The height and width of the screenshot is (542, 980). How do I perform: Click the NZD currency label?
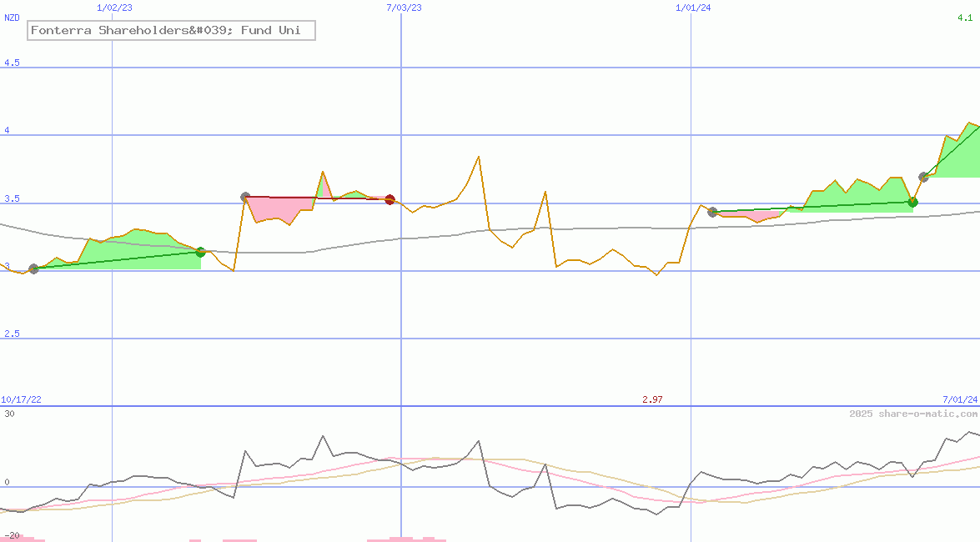click(12, 18)
